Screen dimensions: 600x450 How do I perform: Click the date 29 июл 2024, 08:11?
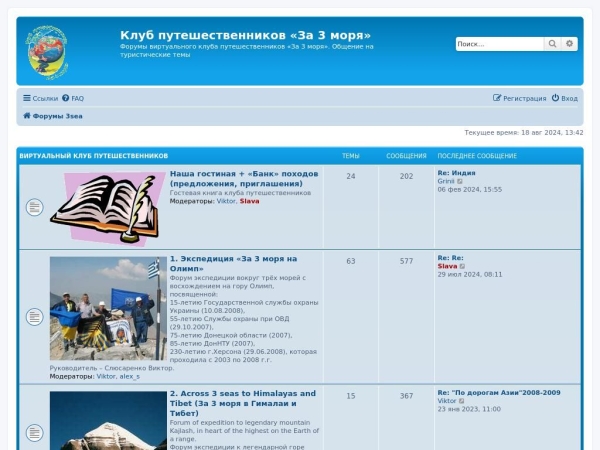point(470,275)
